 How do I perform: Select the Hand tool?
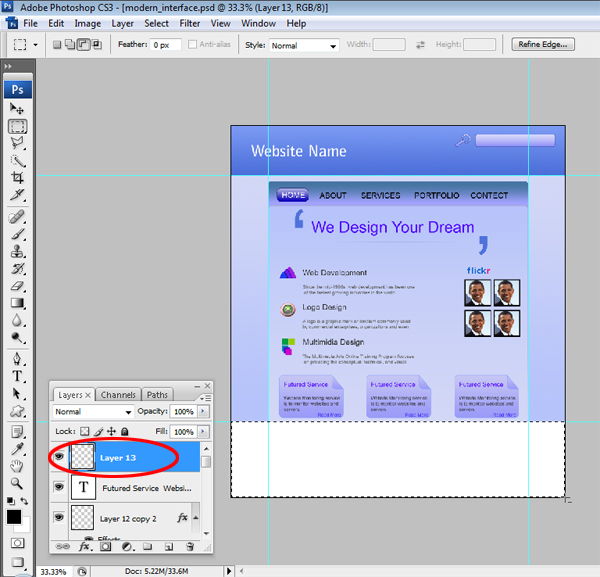click(x=17, y=466)
